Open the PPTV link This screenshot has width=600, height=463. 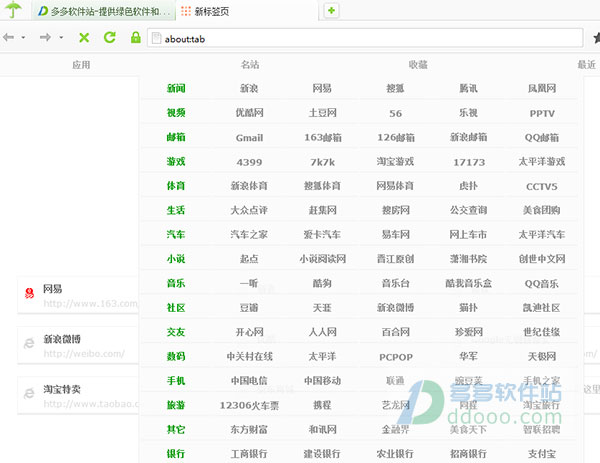click(x=542, y=113)
